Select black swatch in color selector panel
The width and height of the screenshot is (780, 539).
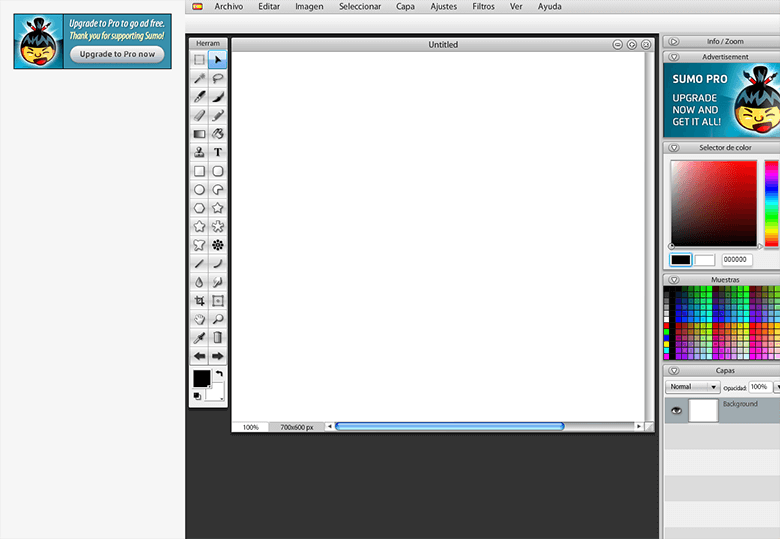[680, 260]
